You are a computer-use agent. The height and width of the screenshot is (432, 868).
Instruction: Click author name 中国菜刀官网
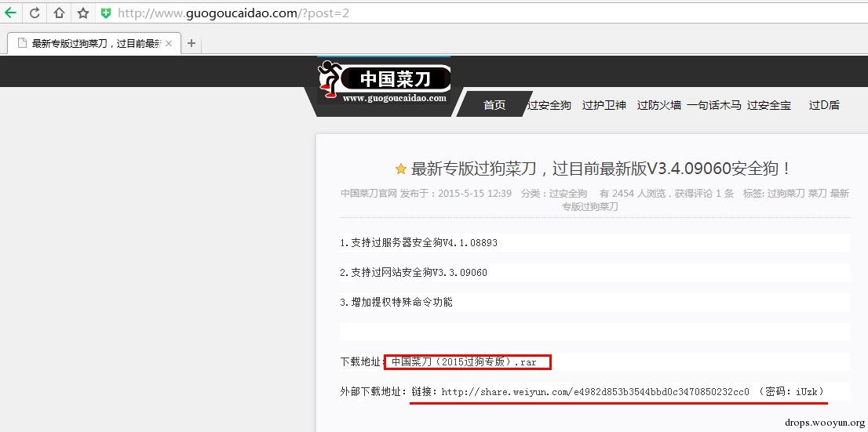pos(369,194)
